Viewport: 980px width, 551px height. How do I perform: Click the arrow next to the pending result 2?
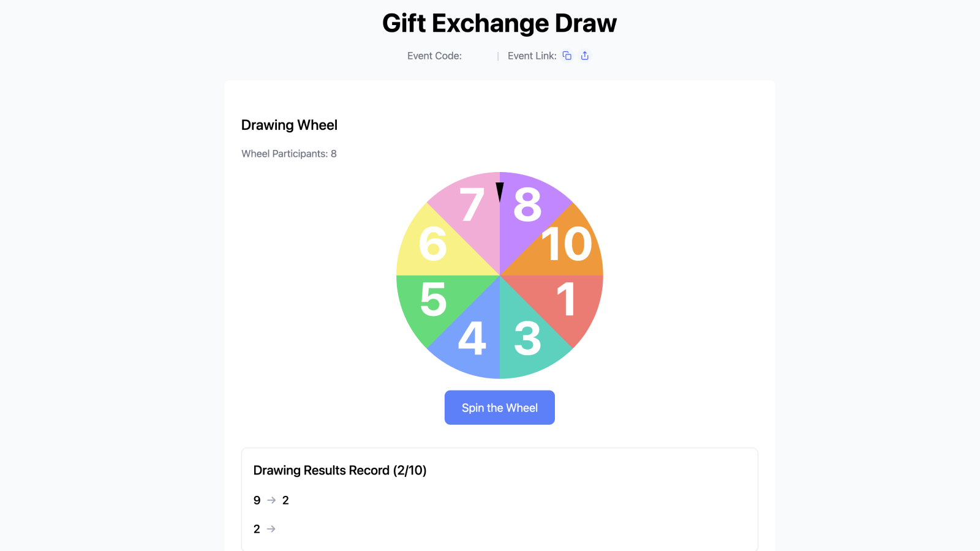point(271,529)
